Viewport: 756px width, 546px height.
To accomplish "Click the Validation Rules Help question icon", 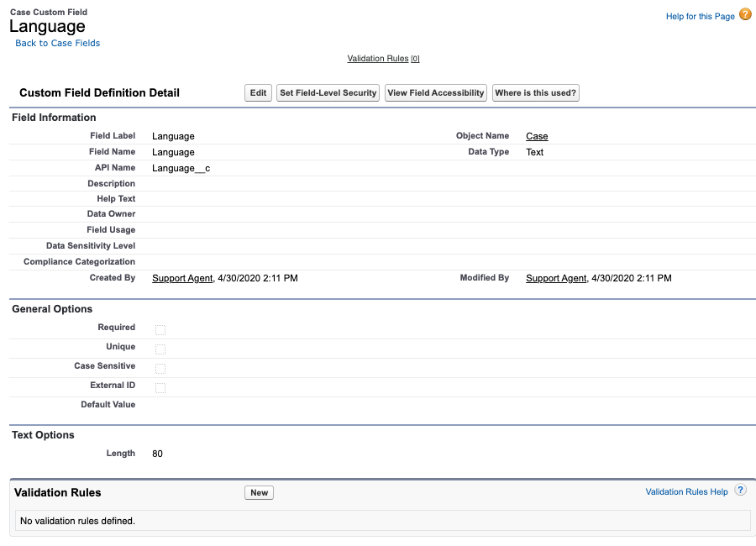I will coord(740,491).
